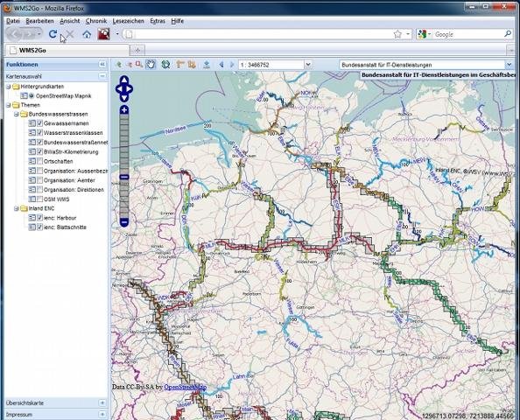
Task: Uncheck ienc: Harbour layer
Action: click(39, 218)
